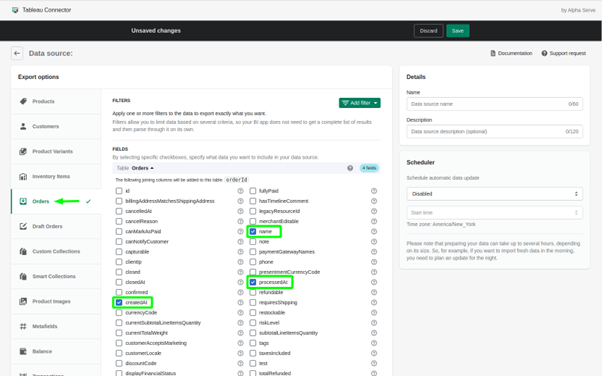Uncheck the processedAt field checkbox
Viewport: 602px width, 376px height.
(253, 282)
